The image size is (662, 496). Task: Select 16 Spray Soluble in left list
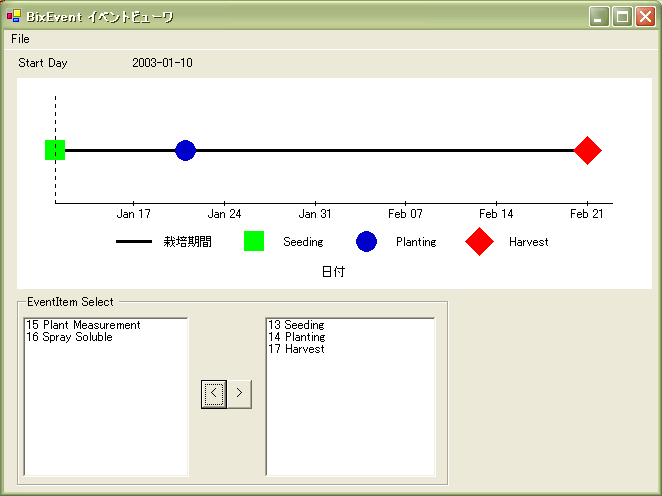[x=69, y=337]
